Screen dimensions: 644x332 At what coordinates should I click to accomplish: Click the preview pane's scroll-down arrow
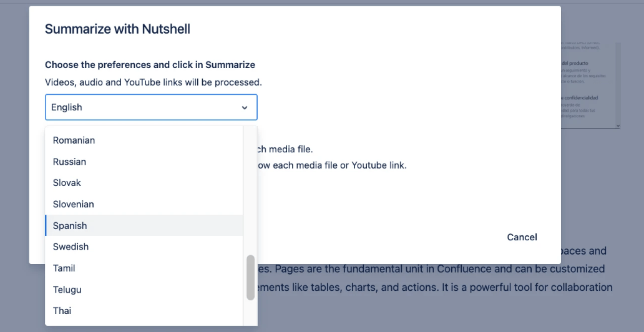pyautogui.click(x=618, y=125)
